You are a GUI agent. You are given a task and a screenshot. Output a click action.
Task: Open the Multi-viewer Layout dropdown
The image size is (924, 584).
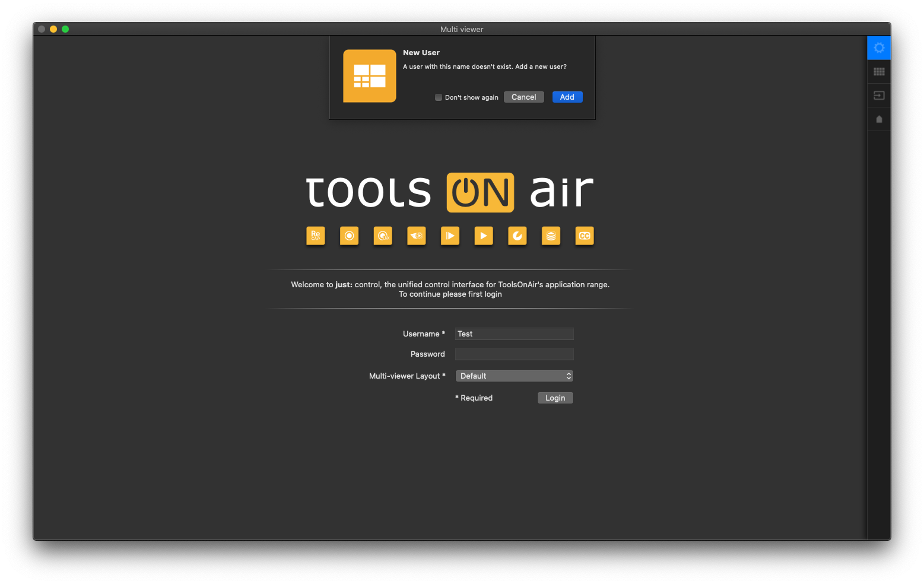(515, 376)
